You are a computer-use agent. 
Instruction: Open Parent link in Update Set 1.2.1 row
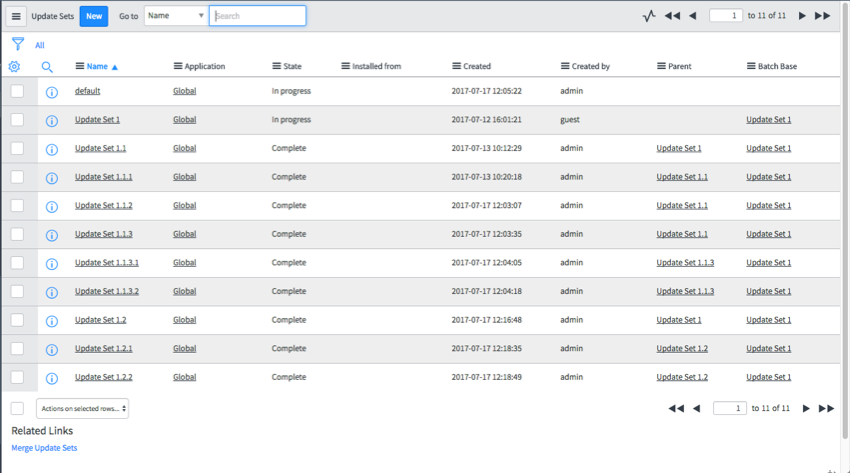(x=682, y=348)
